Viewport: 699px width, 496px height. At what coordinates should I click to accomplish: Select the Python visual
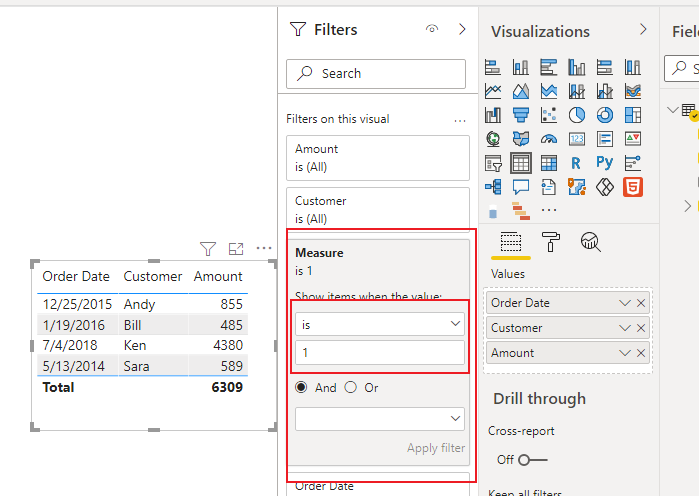[605, 162]
